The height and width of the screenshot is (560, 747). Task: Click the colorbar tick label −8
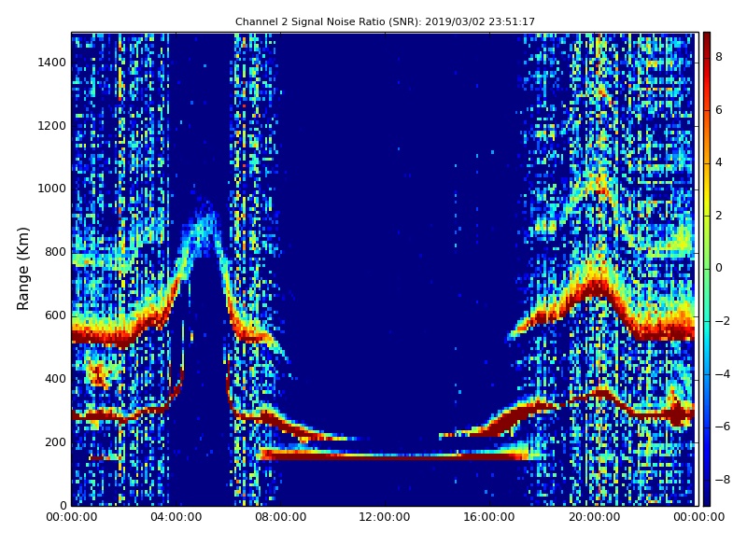coord(723,480)
